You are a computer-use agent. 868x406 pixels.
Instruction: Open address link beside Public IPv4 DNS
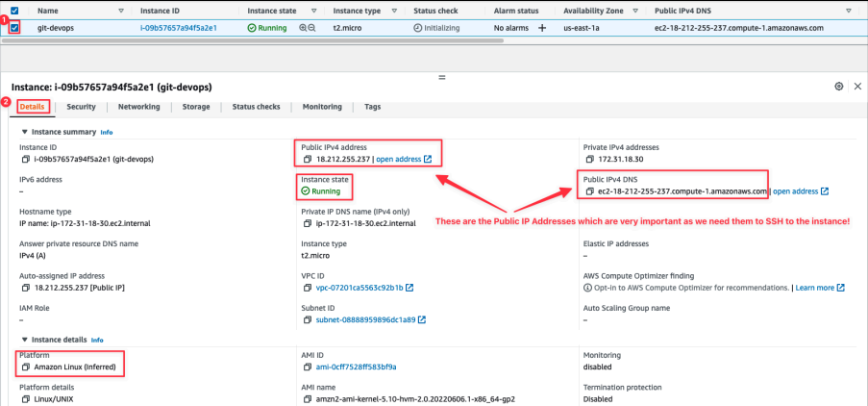click(x=801, y=191)
